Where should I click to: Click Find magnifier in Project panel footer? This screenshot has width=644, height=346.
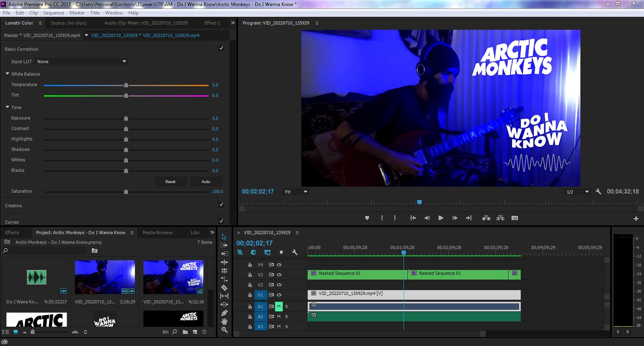pos(174,332)
